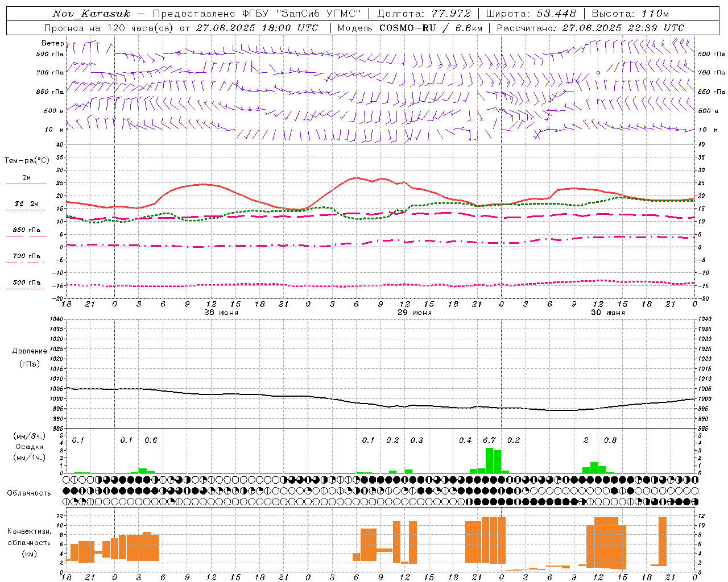
Task: Select the 850 гПа entry in temperature legend
Action: tap(27, 230)
